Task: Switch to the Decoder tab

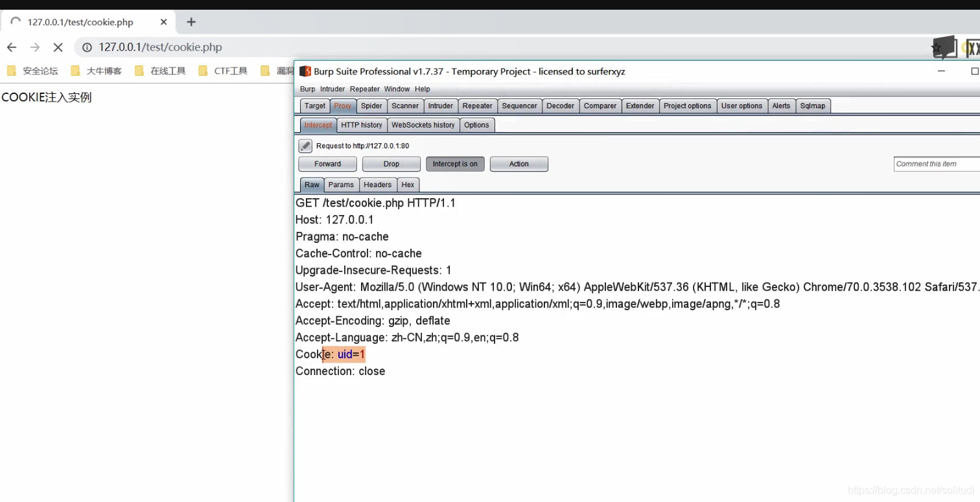Action: (x=561, y=106)
